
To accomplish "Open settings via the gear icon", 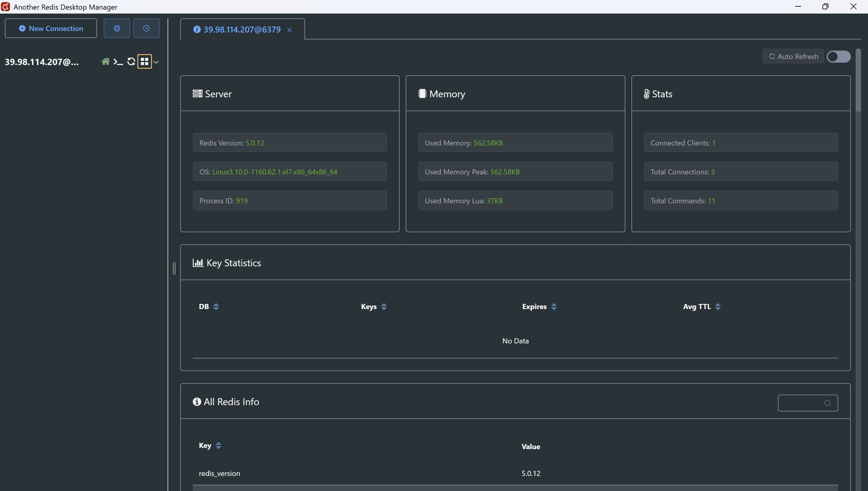I will (x=117, y=28).
